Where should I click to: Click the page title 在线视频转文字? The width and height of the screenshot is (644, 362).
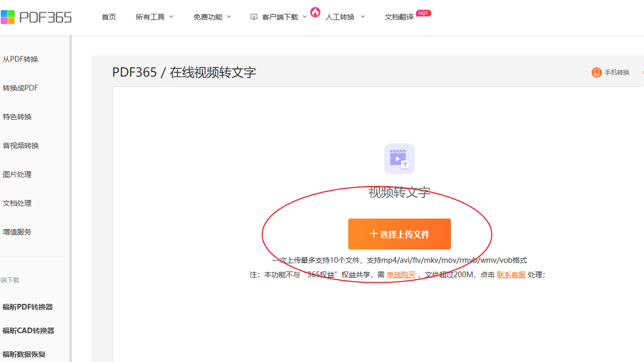[x=213, y=73]
